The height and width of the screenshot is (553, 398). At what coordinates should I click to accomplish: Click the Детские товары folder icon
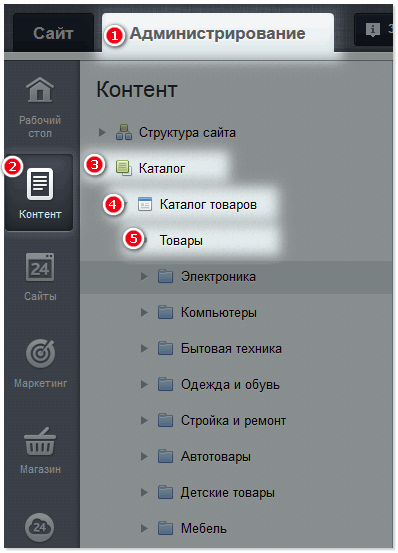click(x=165, y=492)
